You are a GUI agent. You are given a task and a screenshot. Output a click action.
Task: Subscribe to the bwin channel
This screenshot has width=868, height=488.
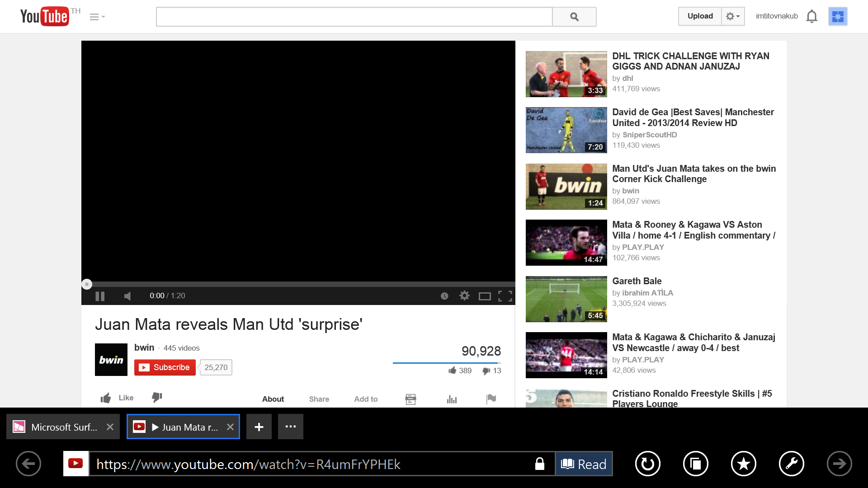point(165,367)
